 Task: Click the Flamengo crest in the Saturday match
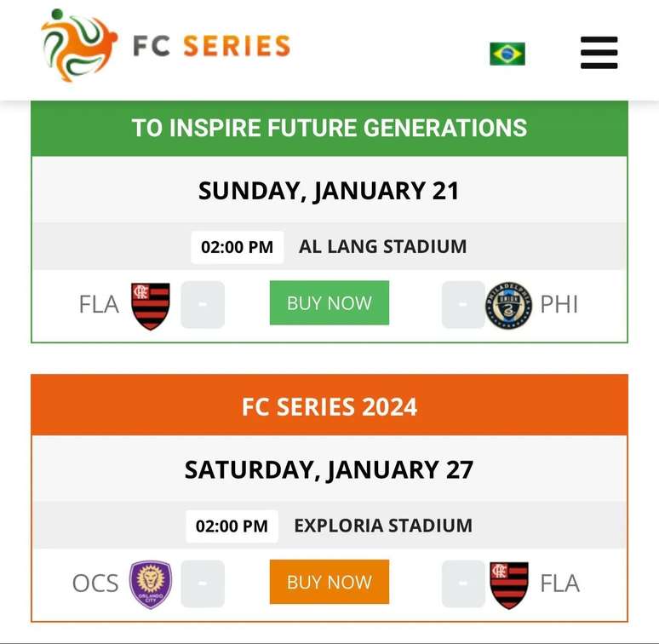pos(509,584)
